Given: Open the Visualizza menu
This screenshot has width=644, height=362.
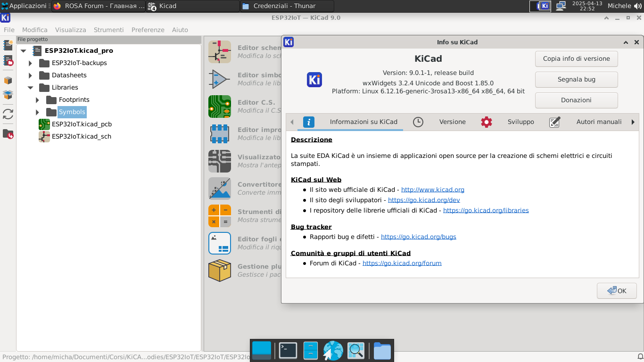Looking at the screenshot, I should point(71,30).
